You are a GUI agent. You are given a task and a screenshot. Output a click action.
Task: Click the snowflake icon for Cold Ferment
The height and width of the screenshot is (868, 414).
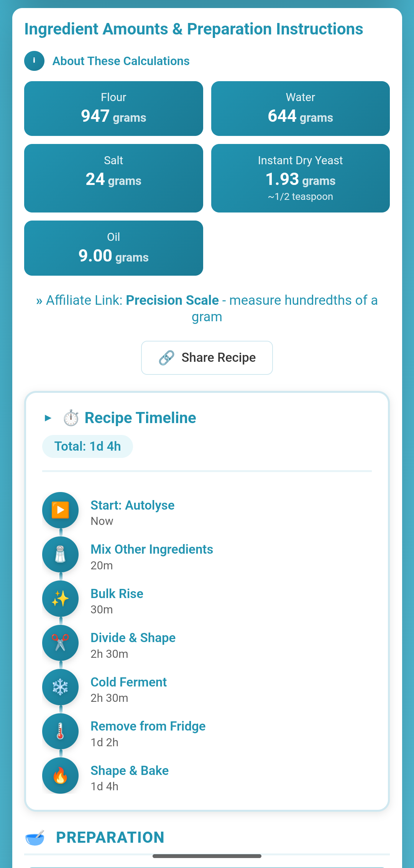click(60, 687)
